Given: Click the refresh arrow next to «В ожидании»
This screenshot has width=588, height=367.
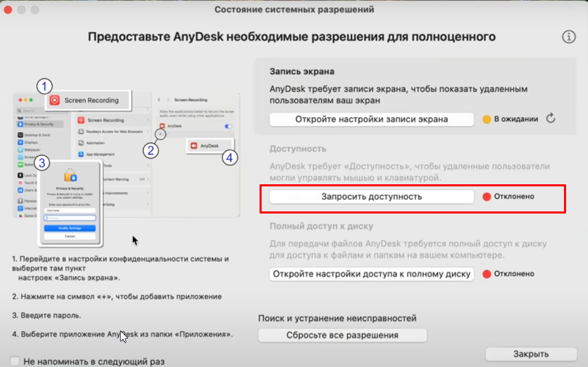Looking at the screenshot, I should pyautogui.click(x=550, y=119).
